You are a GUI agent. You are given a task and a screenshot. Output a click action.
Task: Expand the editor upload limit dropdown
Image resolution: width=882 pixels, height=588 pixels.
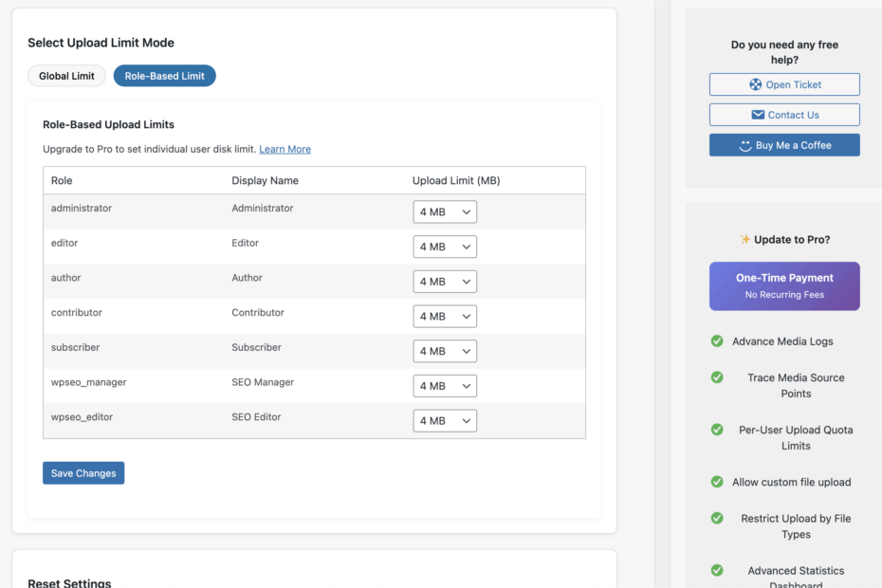coord(445,247)
